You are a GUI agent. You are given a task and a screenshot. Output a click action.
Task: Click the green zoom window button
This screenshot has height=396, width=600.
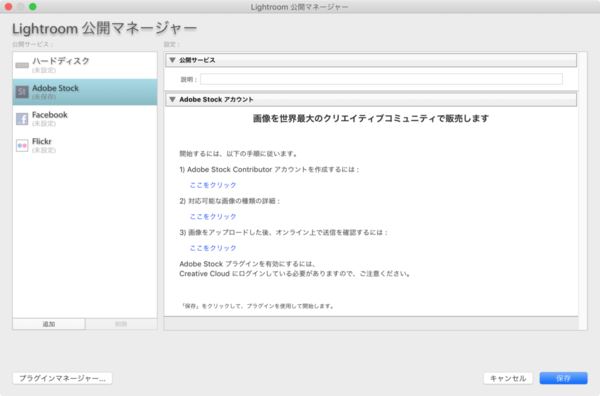pyautogui.click(x=33, y=7)
